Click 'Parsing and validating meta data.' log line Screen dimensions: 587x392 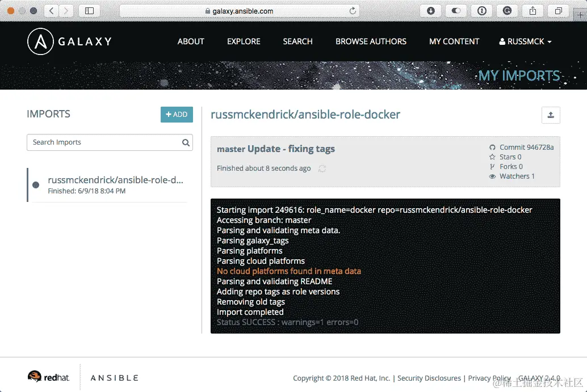278,230
